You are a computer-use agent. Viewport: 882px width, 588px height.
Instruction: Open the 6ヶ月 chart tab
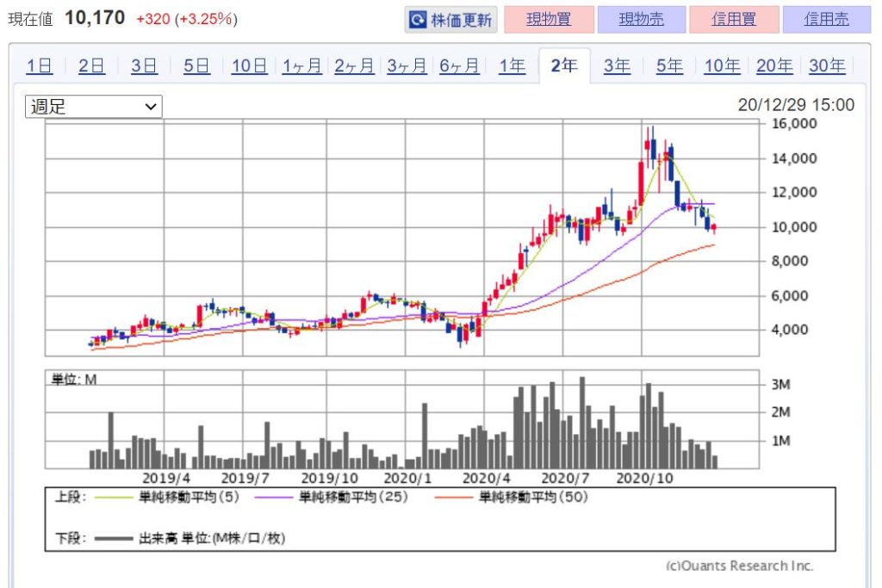pyautogui.click(x=459, y=66)
